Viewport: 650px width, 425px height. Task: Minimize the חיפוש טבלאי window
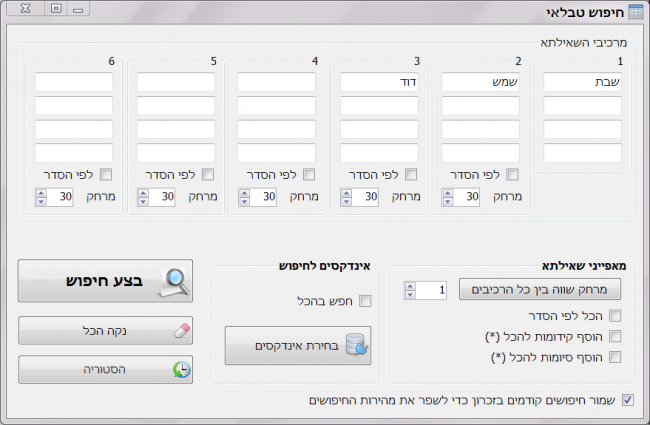point(78,8)
